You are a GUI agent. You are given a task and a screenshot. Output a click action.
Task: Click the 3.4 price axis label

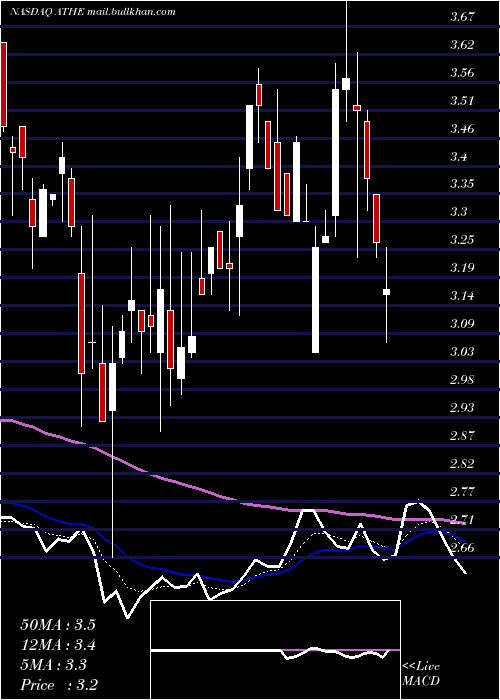(x=458, y=157)
